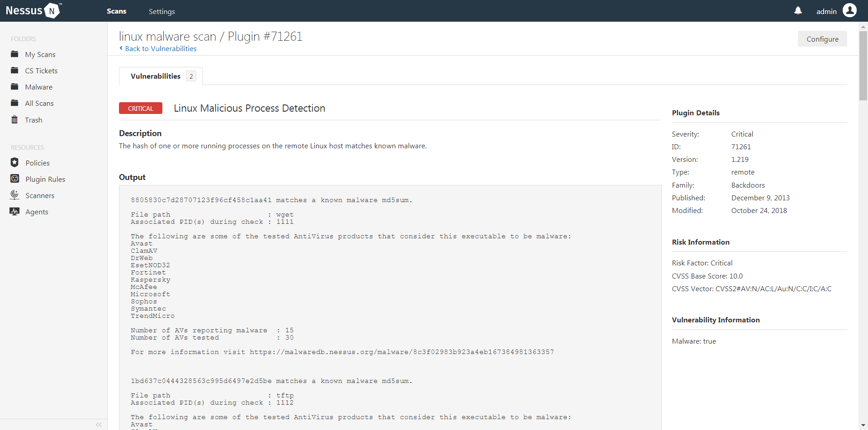The height and width of the screenshot is (430, 868).
Task: Go Back to Vulnerabilities
Action: tap(161, 48)
